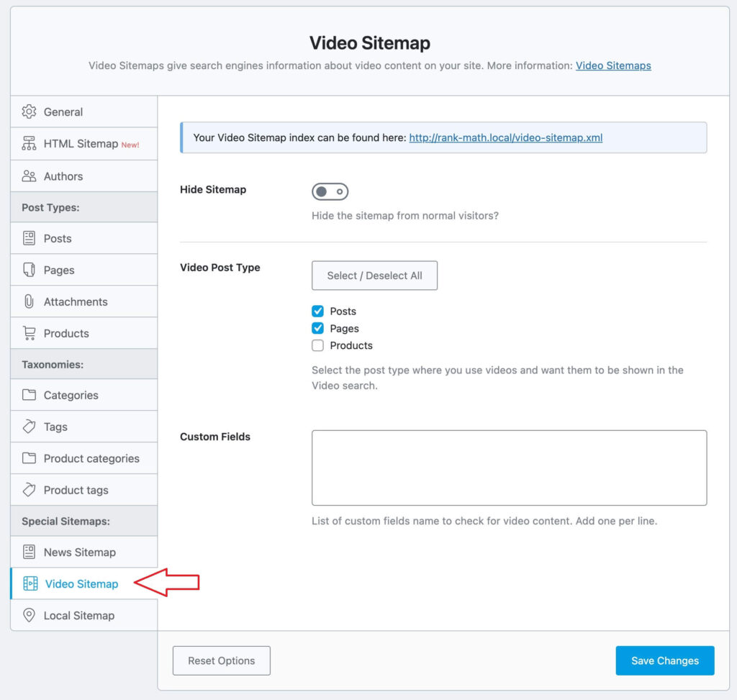This screenshot has width=737, height=700.
Task: Uncheck the Posts video post type
Action: [317, 312]
